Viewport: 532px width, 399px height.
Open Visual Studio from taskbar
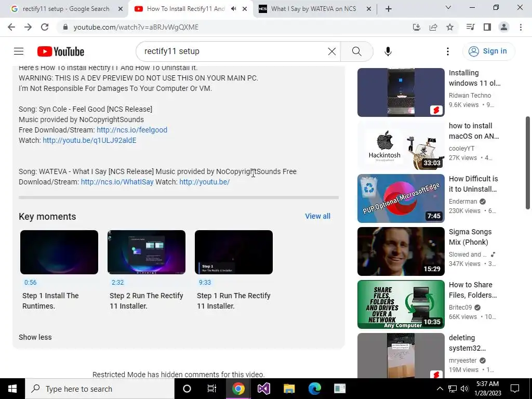pos(263,389)
